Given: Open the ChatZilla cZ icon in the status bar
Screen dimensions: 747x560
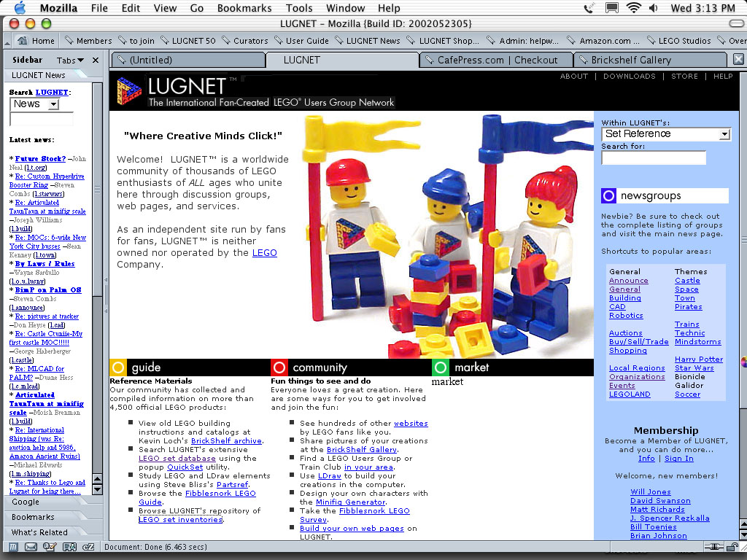Looking at the screenshot, I should (88, 547).
